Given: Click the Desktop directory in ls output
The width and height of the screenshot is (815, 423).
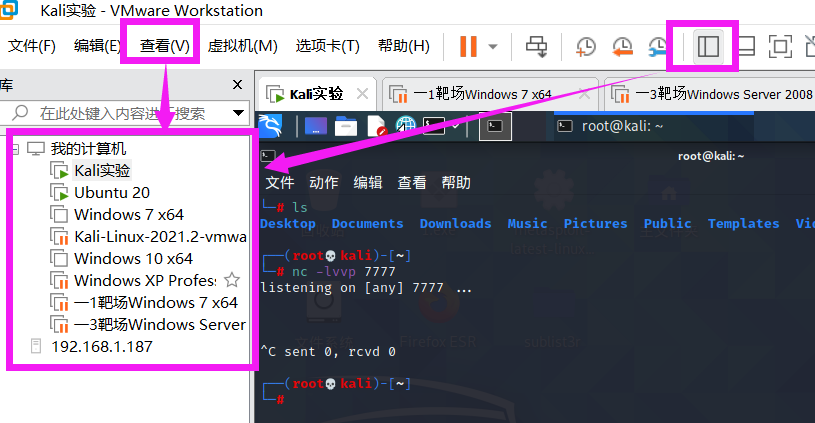Looking at the screenshot, I should [288, 224].
